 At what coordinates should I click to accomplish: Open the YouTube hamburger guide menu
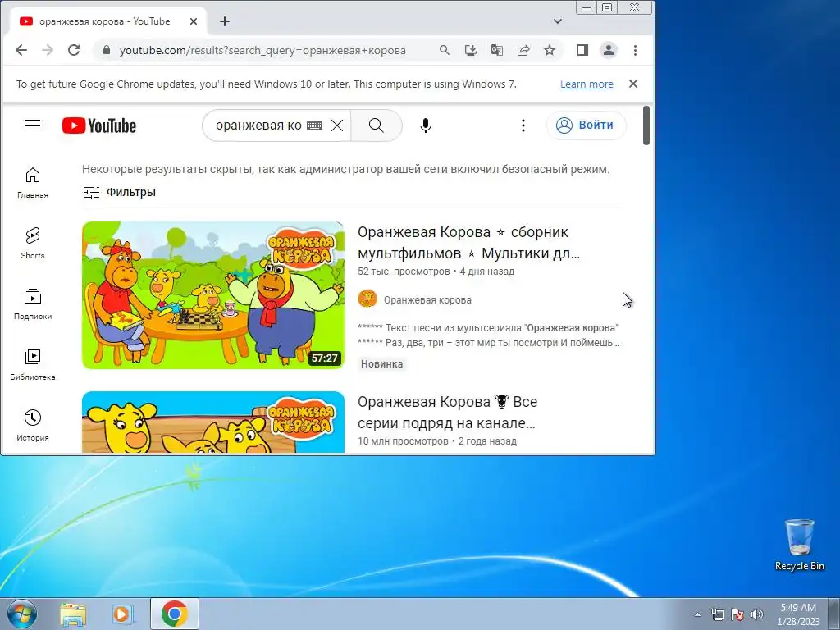point(33,126)
